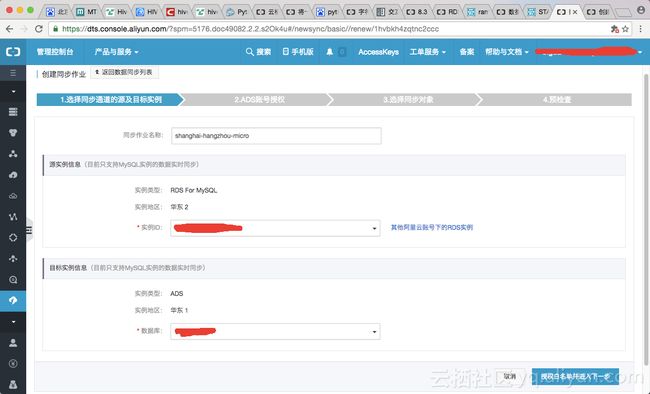Click the magnifier circle sidebar icon
Viewport: 650px width, 394px height.
pos(13,280)
